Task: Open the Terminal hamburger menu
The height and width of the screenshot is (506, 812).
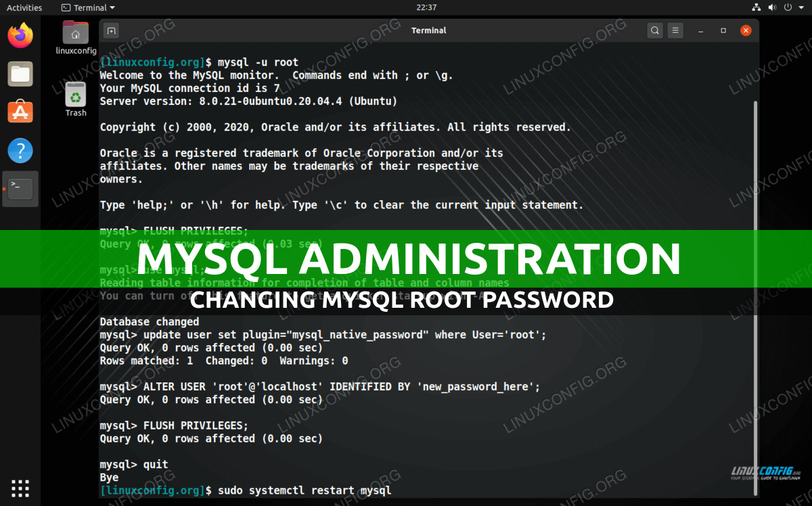Action: coord(675,30)
